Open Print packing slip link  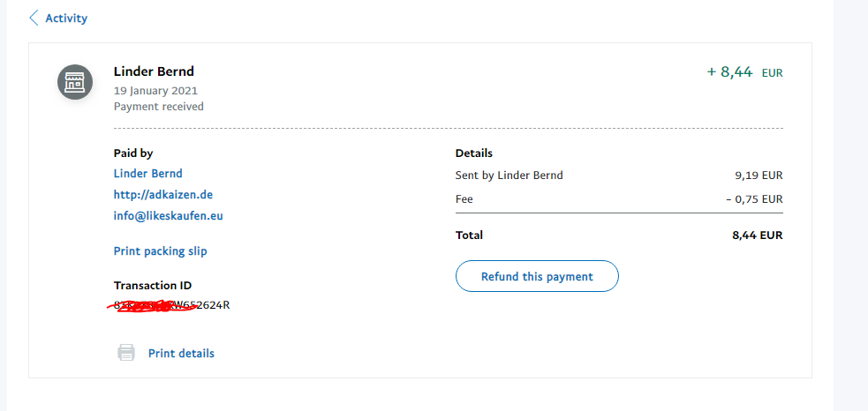coord(160,251)
